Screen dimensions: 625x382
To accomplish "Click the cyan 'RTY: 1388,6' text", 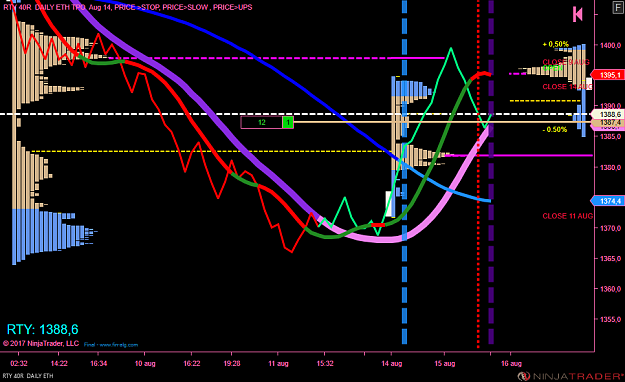I will [43, 329].
